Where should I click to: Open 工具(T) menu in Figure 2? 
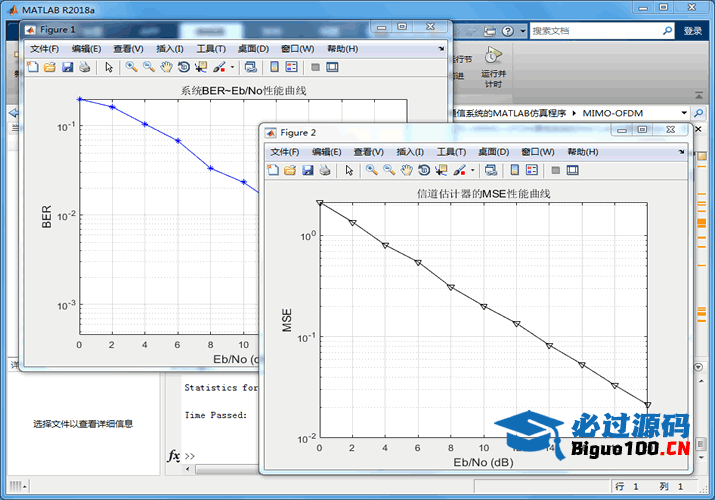click(x=451, y=152)
